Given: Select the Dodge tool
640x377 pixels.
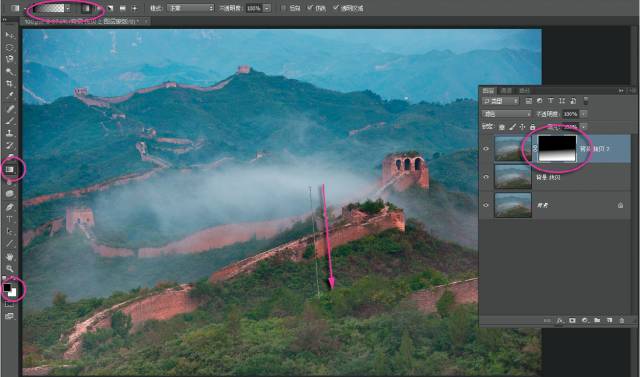Looking at the screenshot, I should [9, 194].
